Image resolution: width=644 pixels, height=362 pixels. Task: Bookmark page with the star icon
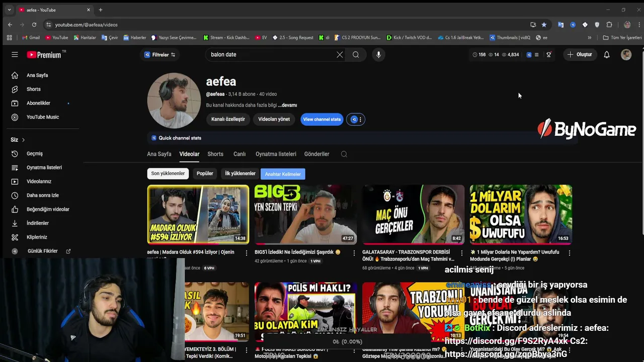coord(544,25)
